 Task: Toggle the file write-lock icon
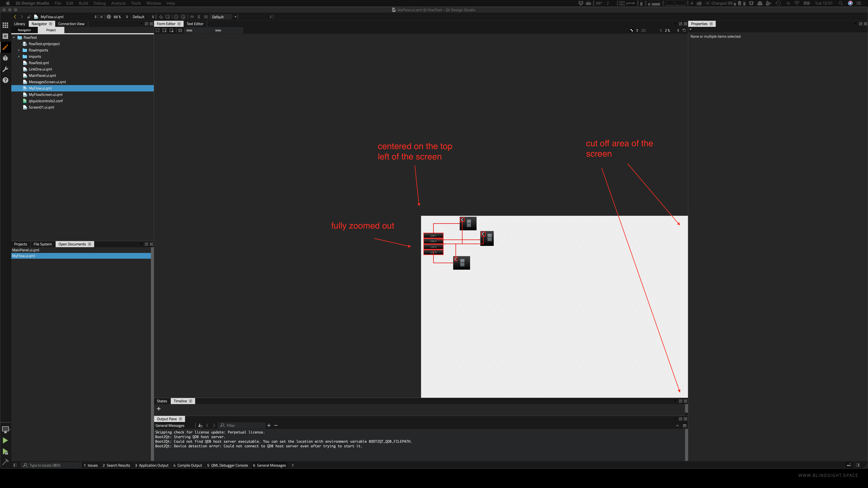(29, 17)
